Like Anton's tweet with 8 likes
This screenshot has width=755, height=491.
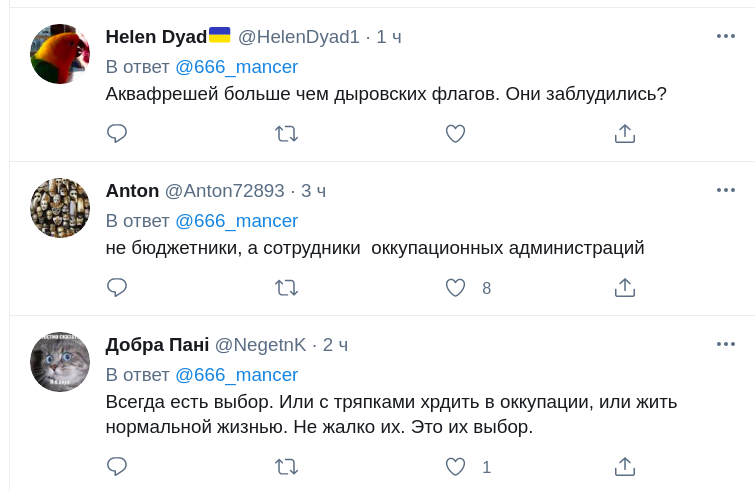click(456, 288)
